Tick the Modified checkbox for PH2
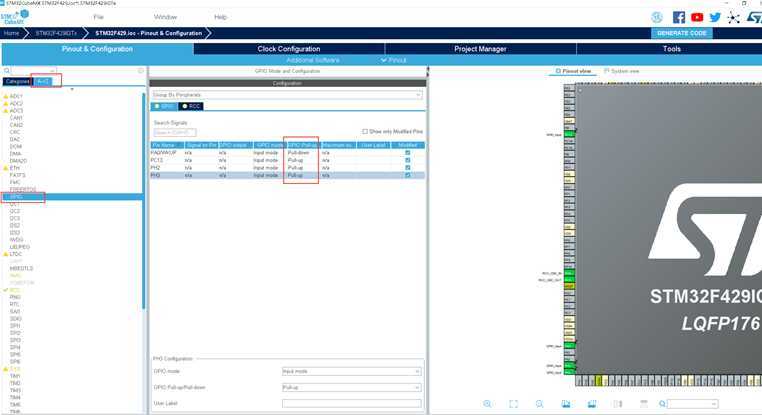Image resolution: width=762 pixels, height=415 pixels. click(408, 168)
